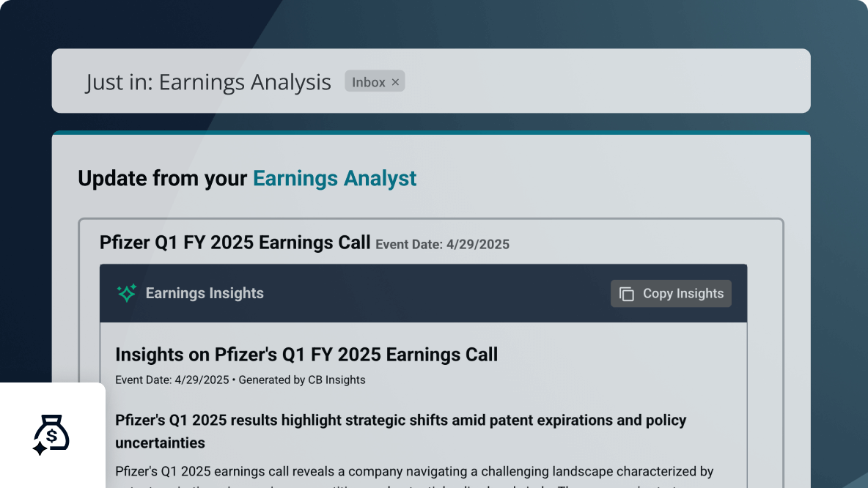Viewport: 868px width, 488px height.
Task: Click the Earnings Insights header bar to collapse it
Action: (367, 293)
